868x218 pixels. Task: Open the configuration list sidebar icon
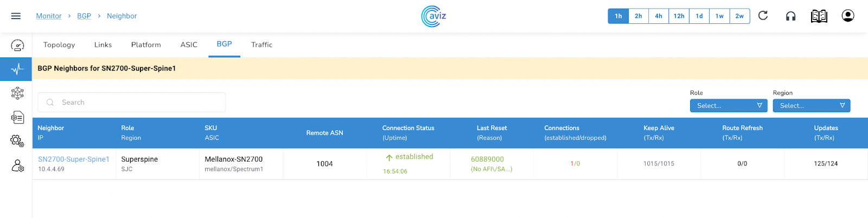pos(17,117)
